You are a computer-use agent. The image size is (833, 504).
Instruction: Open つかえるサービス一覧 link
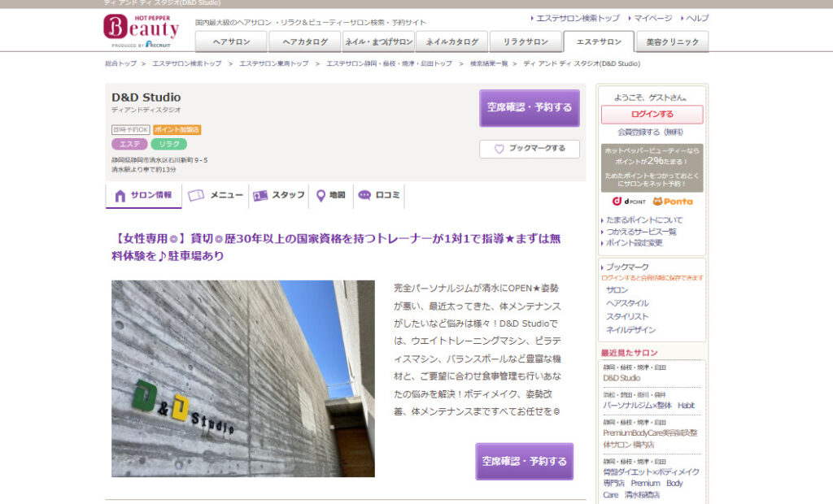[641, 232]
